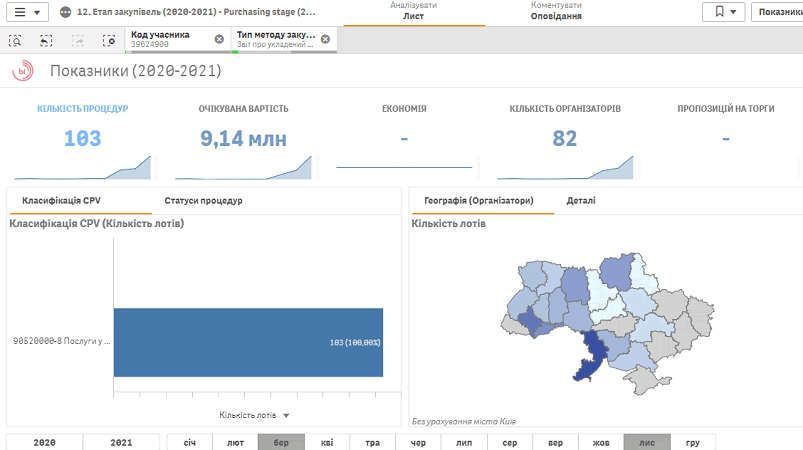This screenshot has width=803, height=450.
Task: Click procedures count sparkline chart
Action: click(82, 167)
